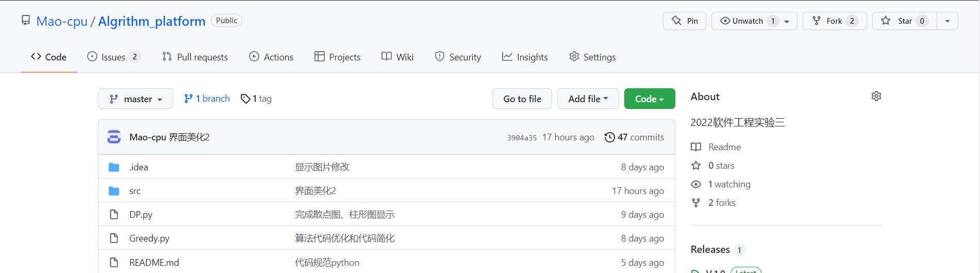Screen dimensions: 980x273
Task: Expand the star lists dropdown arrow
Action: click(947, 21)
